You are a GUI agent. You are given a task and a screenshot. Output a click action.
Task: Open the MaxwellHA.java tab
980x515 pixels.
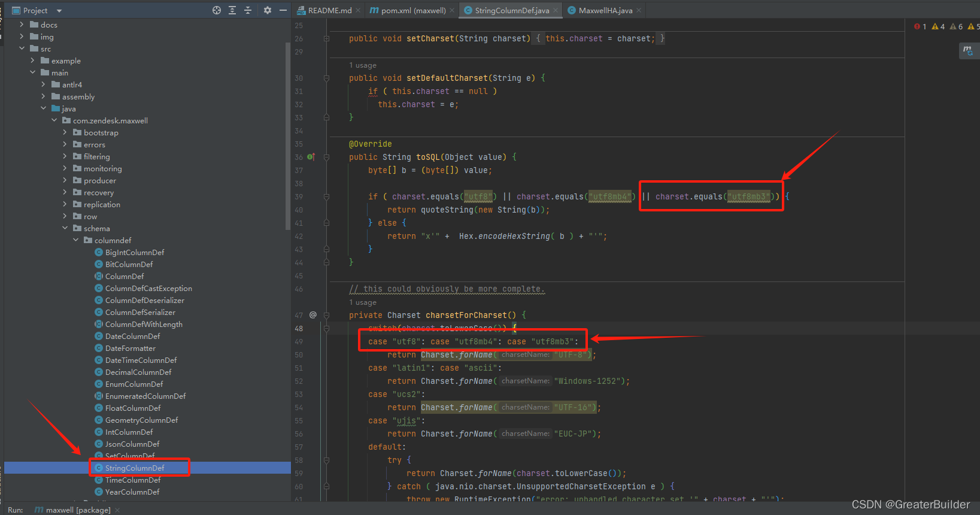(x=605, y=10)
